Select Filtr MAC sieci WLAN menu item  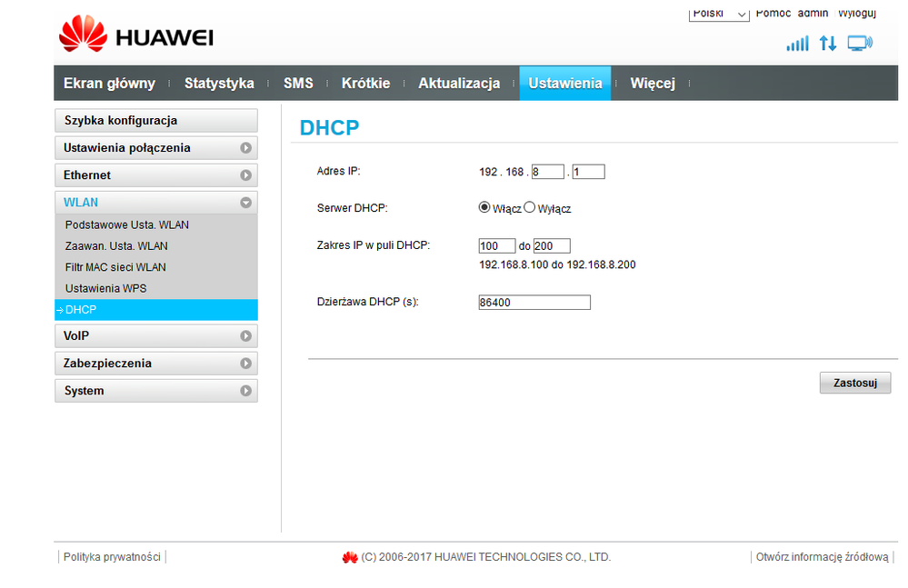tap(115, 267)
